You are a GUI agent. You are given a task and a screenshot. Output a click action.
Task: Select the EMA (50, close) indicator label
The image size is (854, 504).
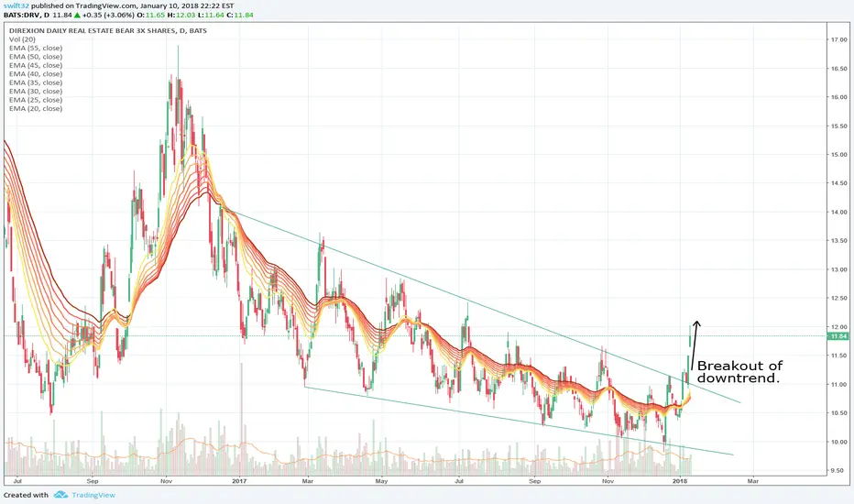point(36,57)
